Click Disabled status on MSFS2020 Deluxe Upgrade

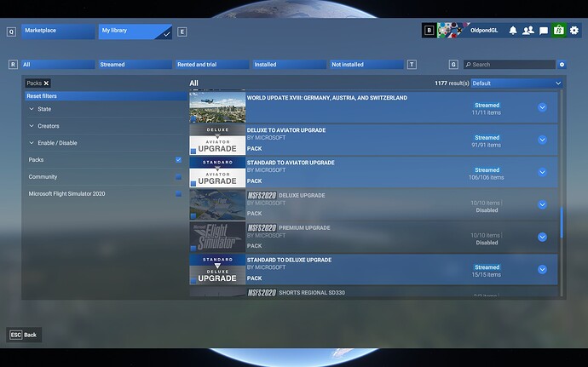point(487,210)
